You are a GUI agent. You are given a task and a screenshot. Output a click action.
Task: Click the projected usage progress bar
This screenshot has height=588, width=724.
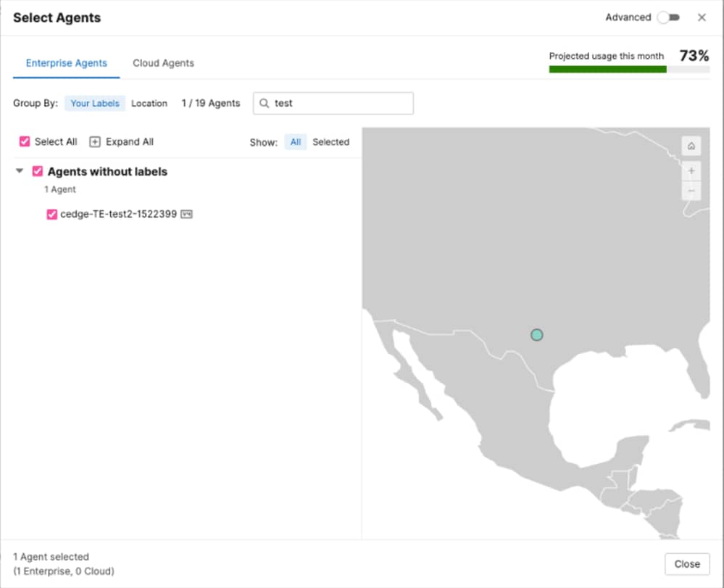[x=628, y=70]
